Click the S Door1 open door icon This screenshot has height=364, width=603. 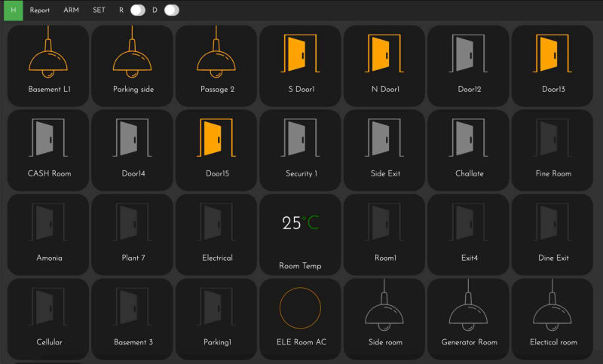click(x=300, y=55)
